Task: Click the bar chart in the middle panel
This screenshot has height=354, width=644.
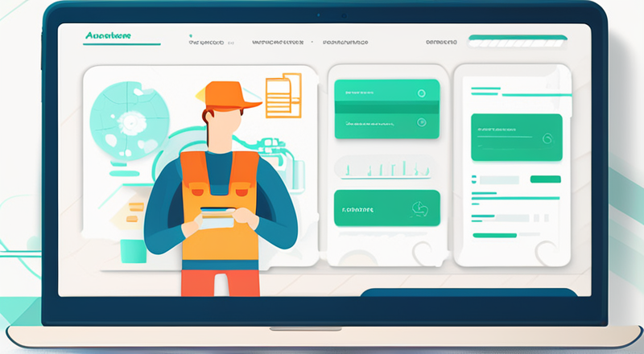Action: (386, 169)
